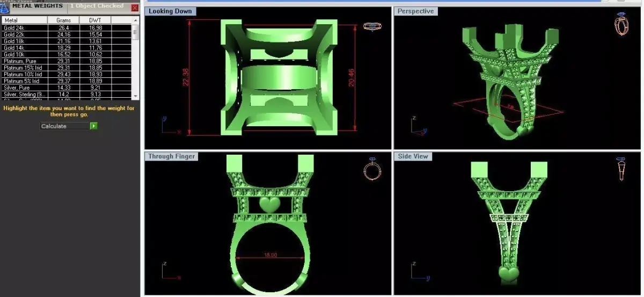Click the 21,16 grams value
The height and width of the screenshot is (297, 644).
[x=64, y=41]
